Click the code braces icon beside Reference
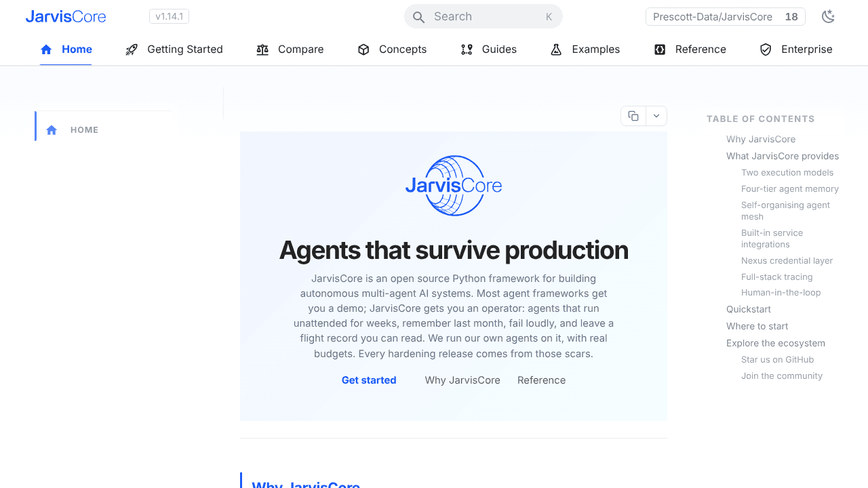Viewport: 868px width, 488px height. pos(660,49)
